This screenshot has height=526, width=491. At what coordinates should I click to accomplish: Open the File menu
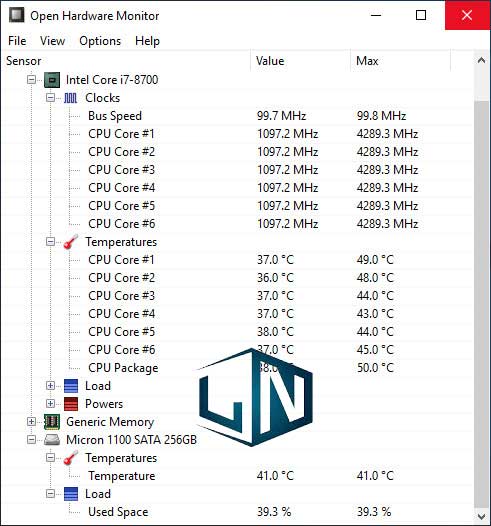click(17, 41)
